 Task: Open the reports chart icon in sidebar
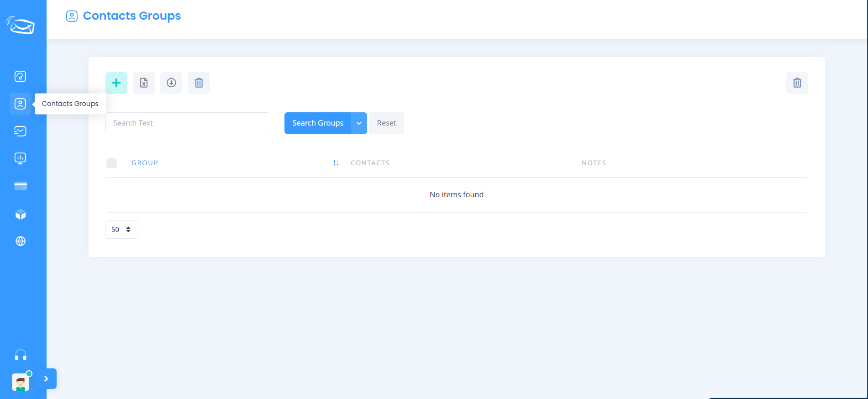[21, 158]
